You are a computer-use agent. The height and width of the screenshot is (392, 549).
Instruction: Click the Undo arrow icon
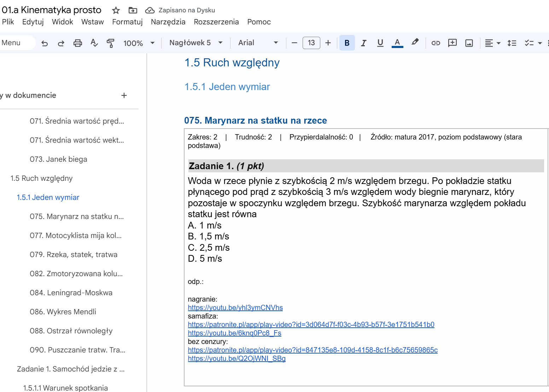tap(45, 43)
